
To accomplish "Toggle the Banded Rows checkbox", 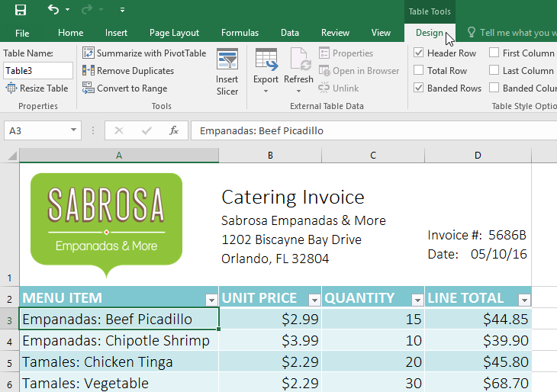I will [418, 88].
